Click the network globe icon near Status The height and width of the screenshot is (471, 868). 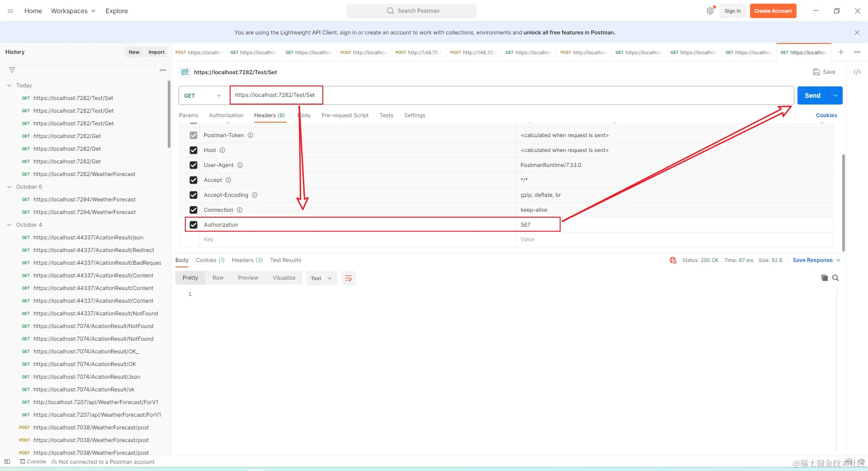click(673, 260)
